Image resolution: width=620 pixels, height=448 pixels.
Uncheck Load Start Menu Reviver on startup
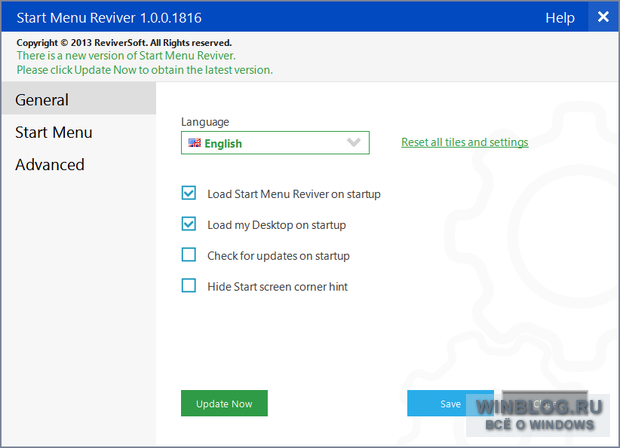189,193
